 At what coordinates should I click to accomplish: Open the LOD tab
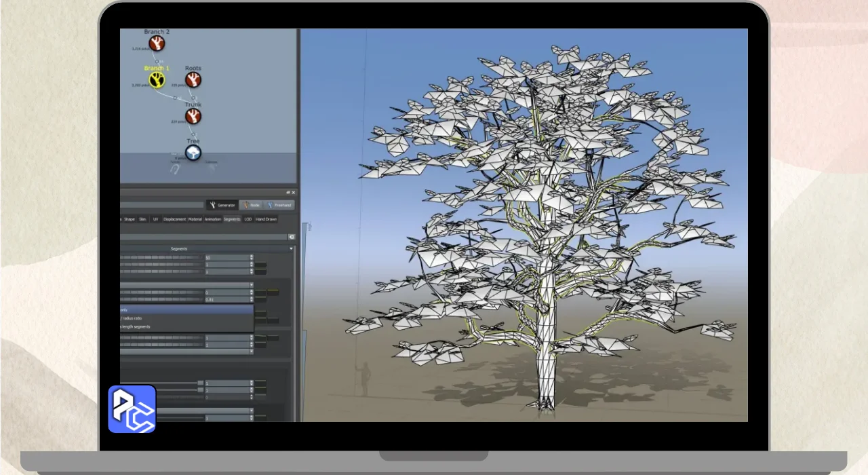point(248,219)
